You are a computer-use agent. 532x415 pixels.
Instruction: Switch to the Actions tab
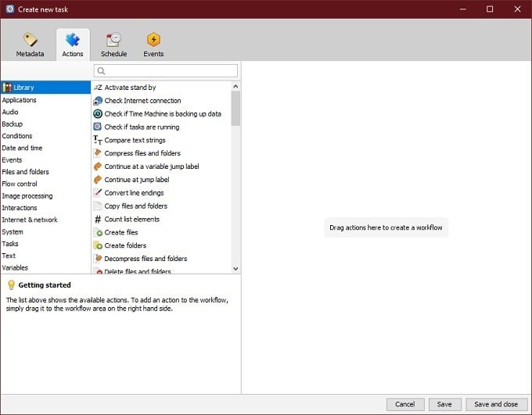[x=73, y=45]
